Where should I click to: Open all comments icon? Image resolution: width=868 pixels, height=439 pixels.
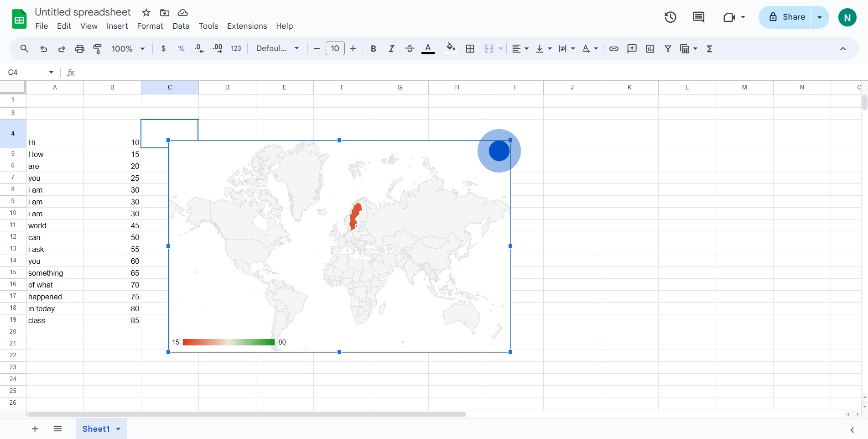(x=698, y=17)
